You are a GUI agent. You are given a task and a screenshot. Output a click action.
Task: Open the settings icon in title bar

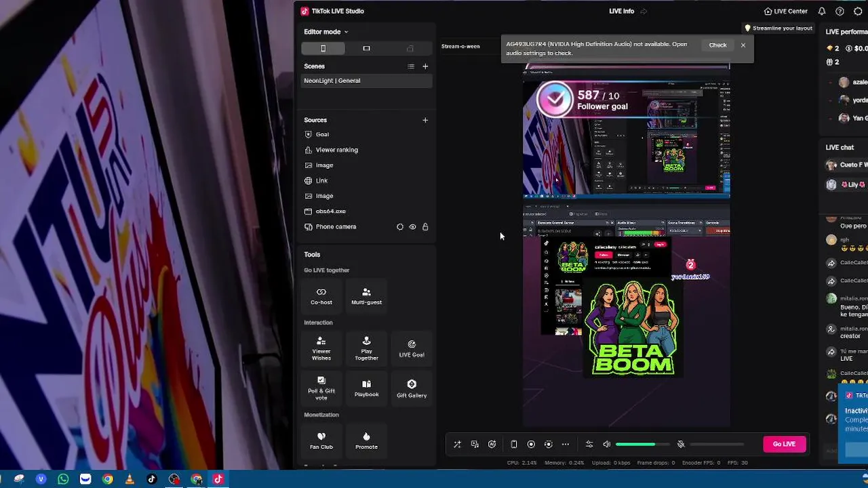click(x=858, y=12)
